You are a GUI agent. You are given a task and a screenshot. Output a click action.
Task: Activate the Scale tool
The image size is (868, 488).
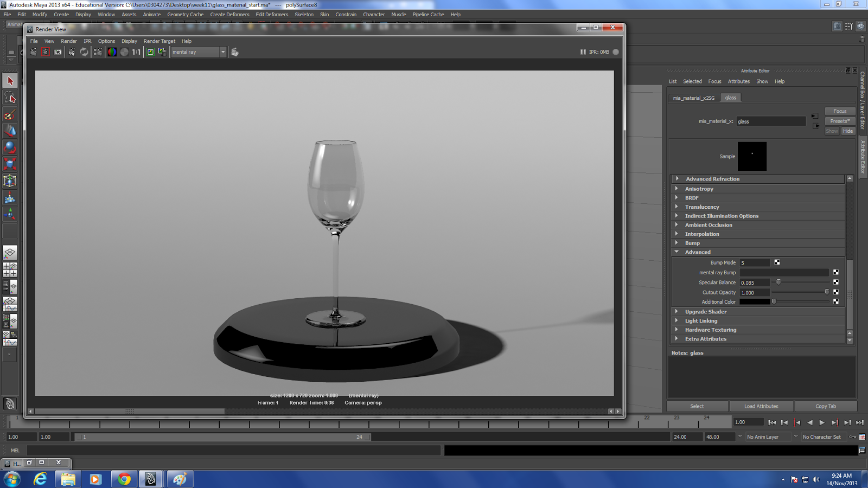[10, 164]
